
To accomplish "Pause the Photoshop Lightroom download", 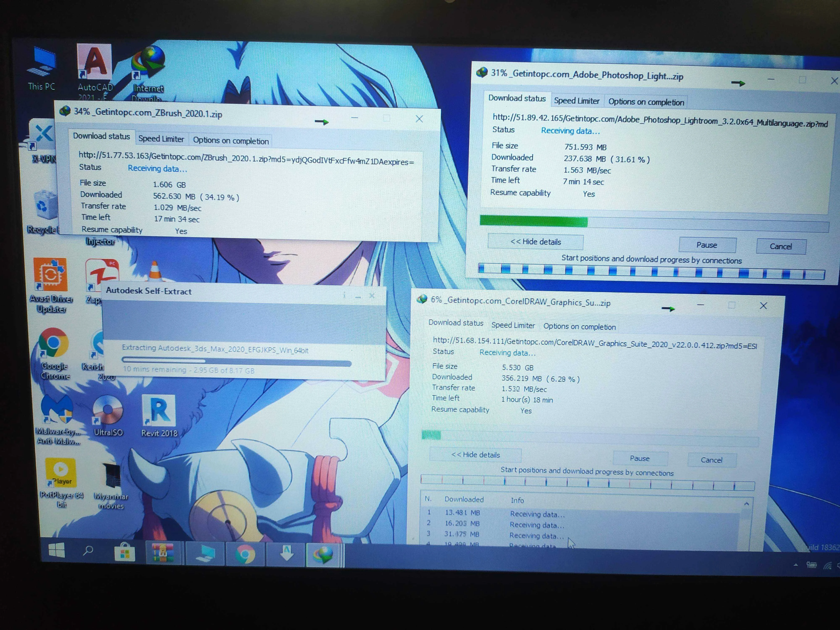I will tap(707, 245).
